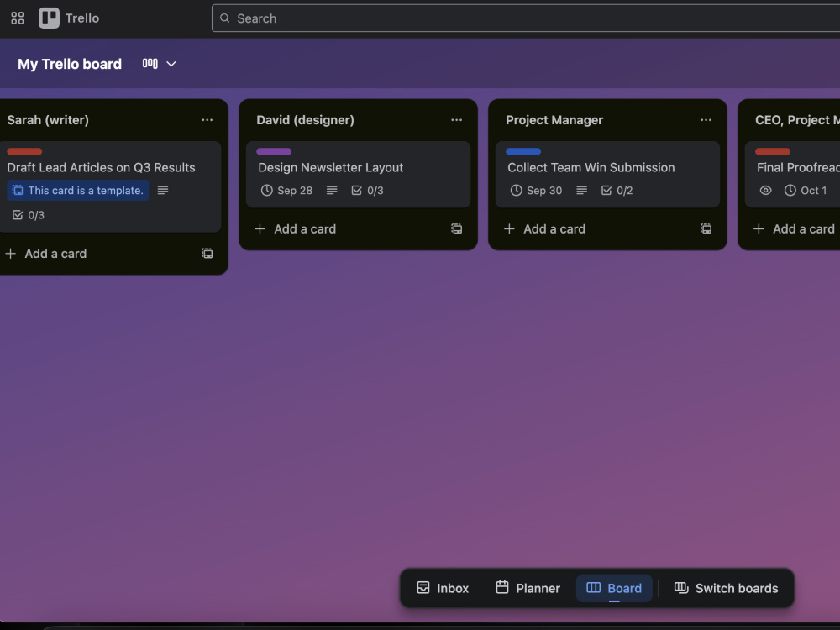840x630 pixels.
Task: Click the search magnifier icon
Action: 225,18
